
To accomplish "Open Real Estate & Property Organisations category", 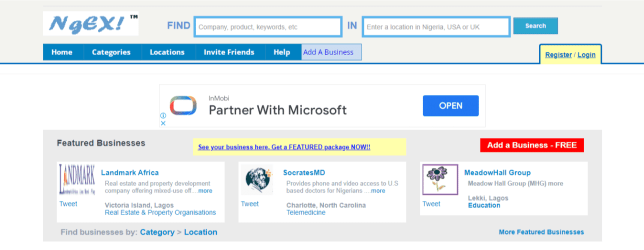I will coord(160,212).
